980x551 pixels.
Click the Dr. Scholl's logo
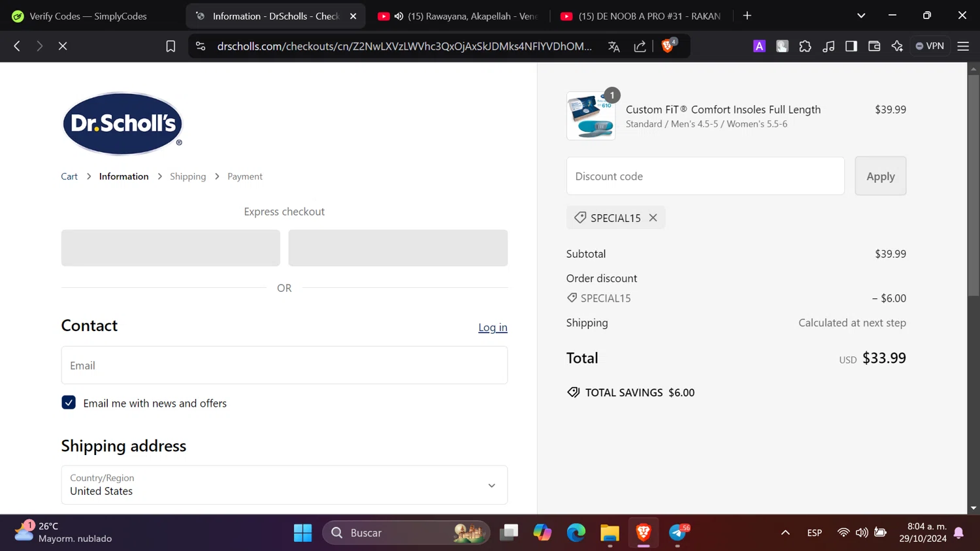click(x=122, y=123)
